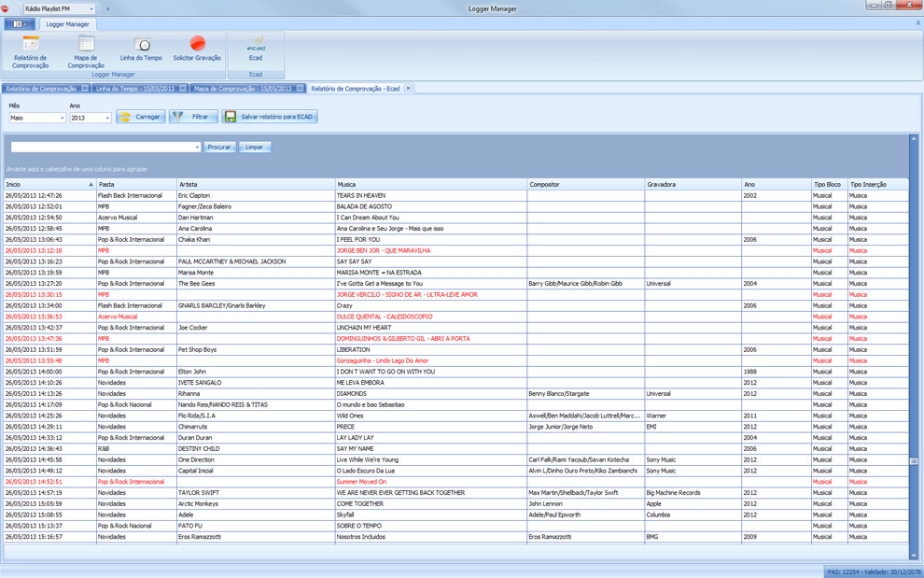The height and width of the screenshot is (578, 924).
Task: Select the TEARS IN HEAVEN music cell
Action: (x=431, y=195)
